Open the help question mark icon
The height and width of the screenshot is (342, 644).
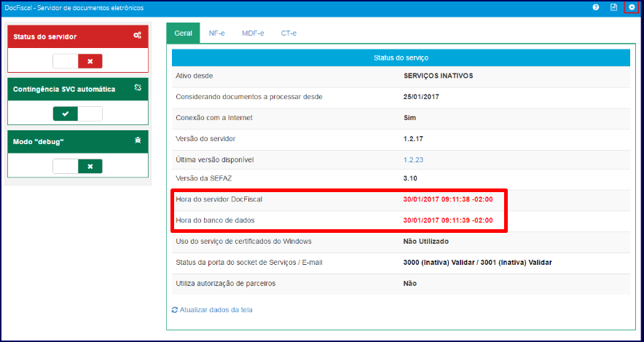tap(595, 7)
